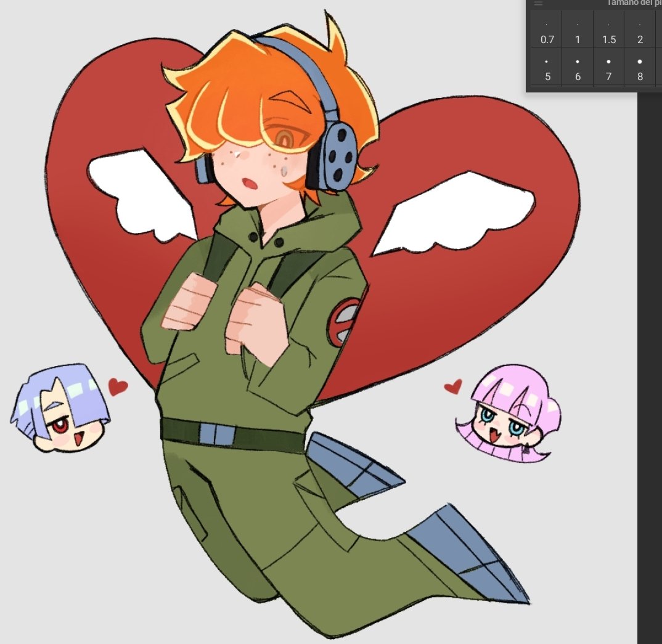Click the 'Tamaño del pincel' panel title

point(634,3)
